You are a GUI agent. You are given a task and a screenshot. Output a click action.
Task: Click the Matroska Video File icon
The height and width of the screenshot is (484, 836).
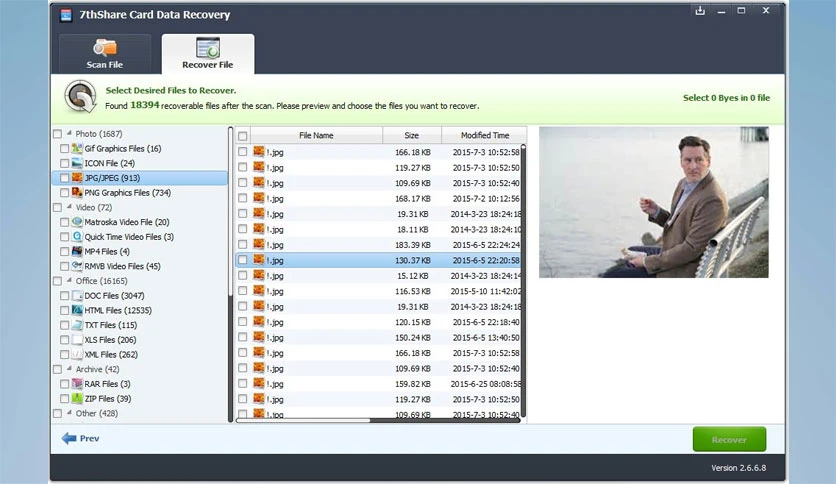[77, 222]
